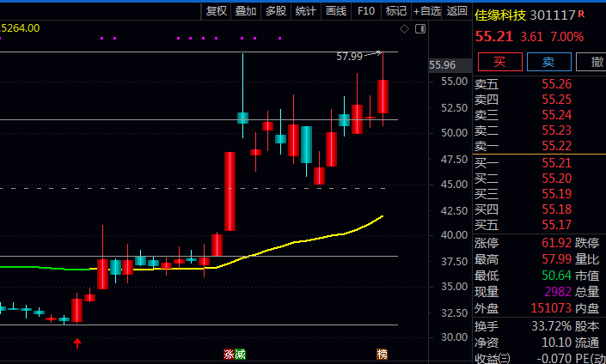Screen dimensions: 606x364
Task: Select the 卖三 price 55.24
Action: click(x=556, y=115)
